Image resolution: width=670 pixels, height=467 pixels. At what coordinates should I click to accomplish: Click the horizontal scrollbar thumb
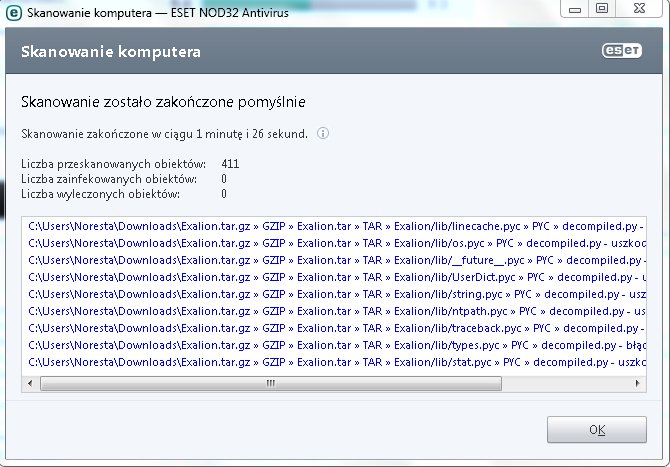(270, 383)
